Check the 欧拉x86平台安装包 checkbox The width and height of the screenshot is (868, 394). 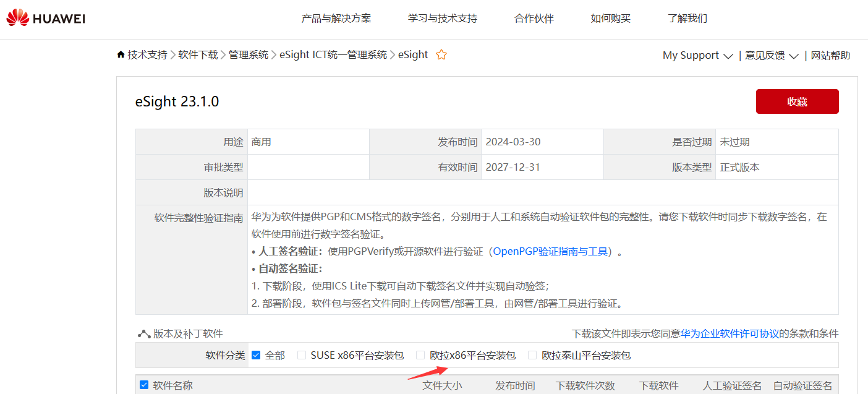420,355
